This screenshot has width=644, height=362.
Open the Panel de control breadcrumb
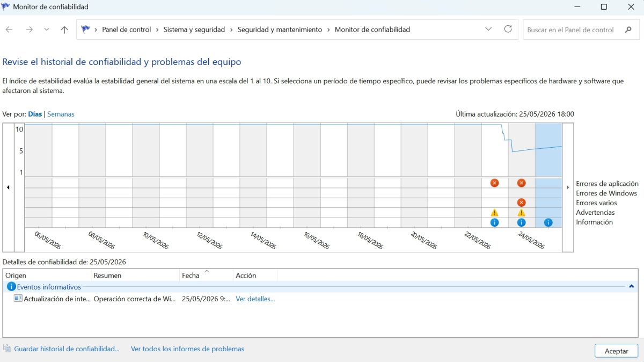(x=127, y=30)
